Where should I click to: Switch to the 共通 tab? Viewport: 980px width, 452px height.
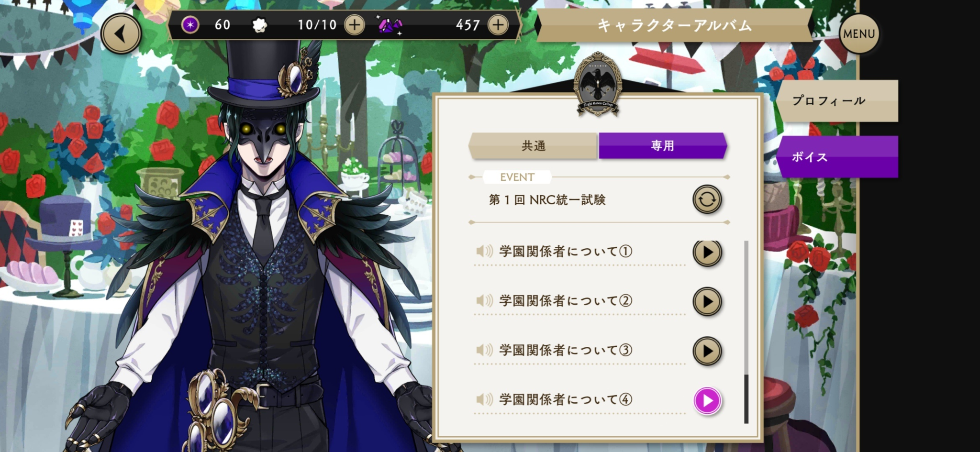(533, 146)
